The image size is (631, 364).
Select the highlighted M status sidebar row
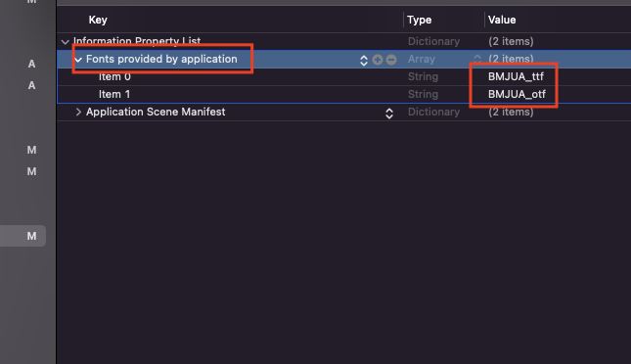coord(23,236)
